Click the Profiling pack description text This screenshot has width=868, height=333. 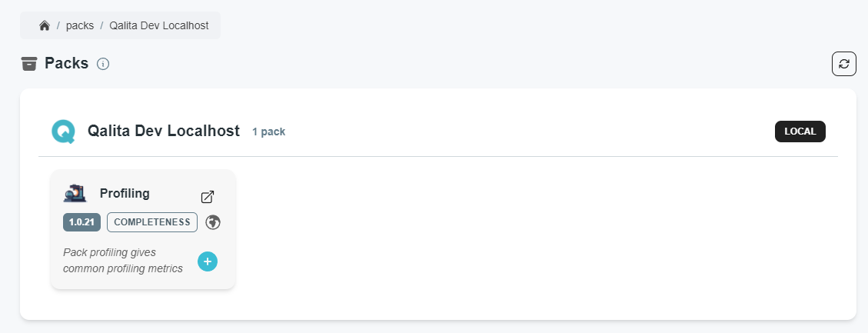pyautogui.click(x=122, y=260)
